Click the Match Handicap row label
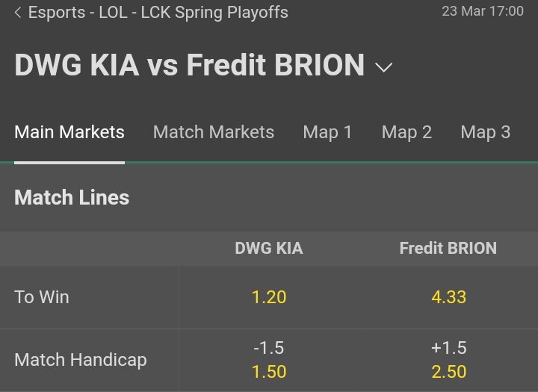This screenshot has height=392, width=538. [x=81, y=360]
